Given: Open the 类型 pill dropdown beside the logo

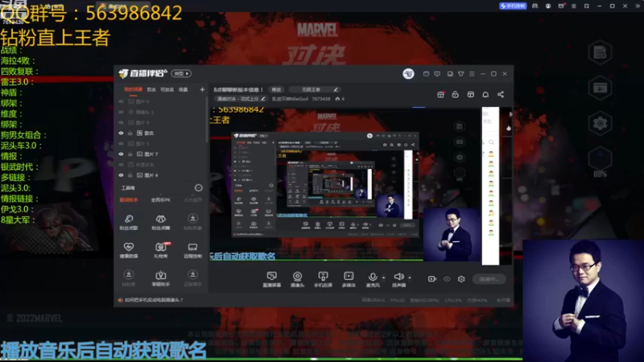Looking at the screenshot, I should [182, 73].
